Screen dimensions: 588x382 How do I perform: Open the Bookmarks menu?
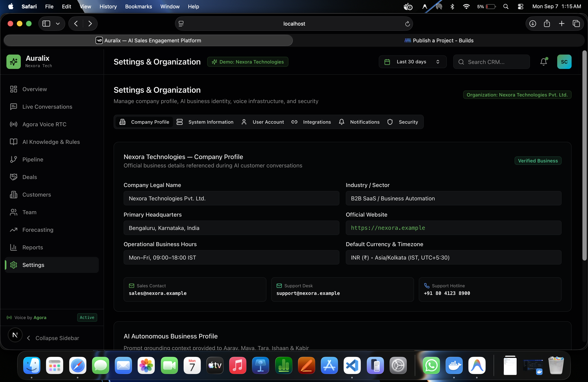[x=138, y=7]
